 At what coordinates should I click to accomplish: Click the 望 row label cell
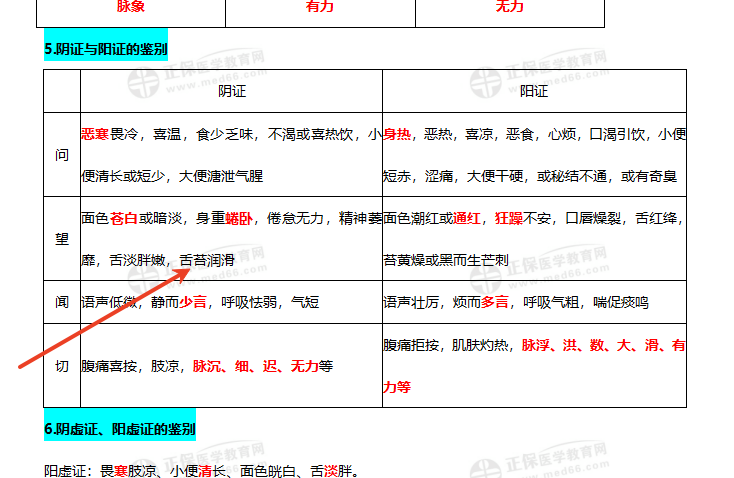click(x=62, y=238)
